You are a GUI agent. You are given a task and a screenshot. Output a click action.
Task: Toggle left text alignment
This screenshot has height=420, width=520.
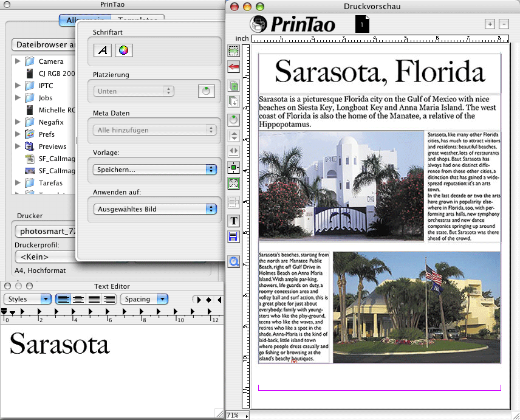pos(63,299)
